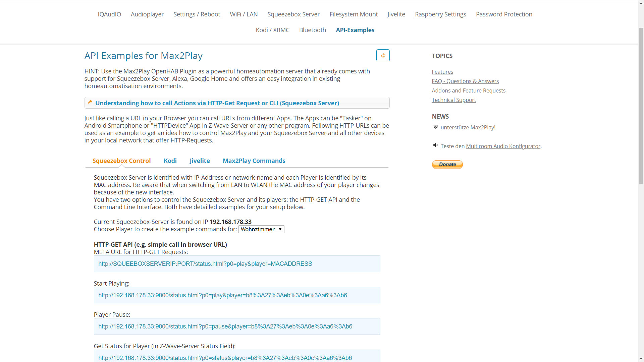Screen dimensions: 644x362
Task: Open Settings / Reboot menu
Action: [x=197, y=14]
